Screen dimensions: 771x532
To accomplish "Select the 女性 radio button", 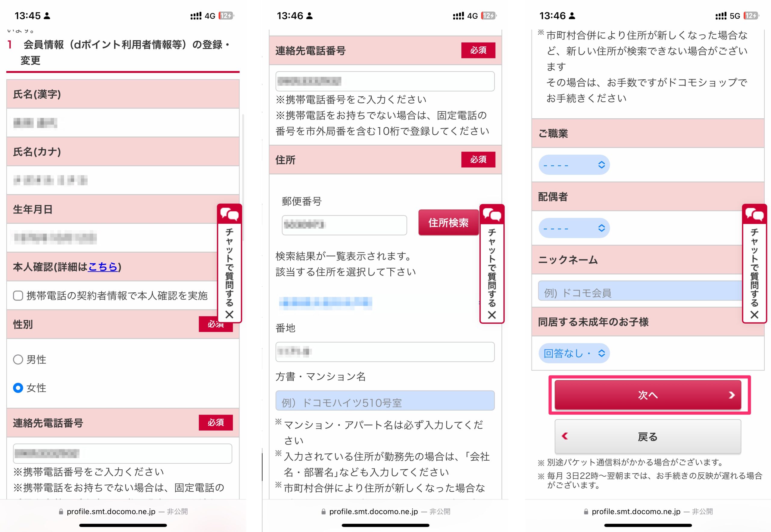I will click(18, 388).
